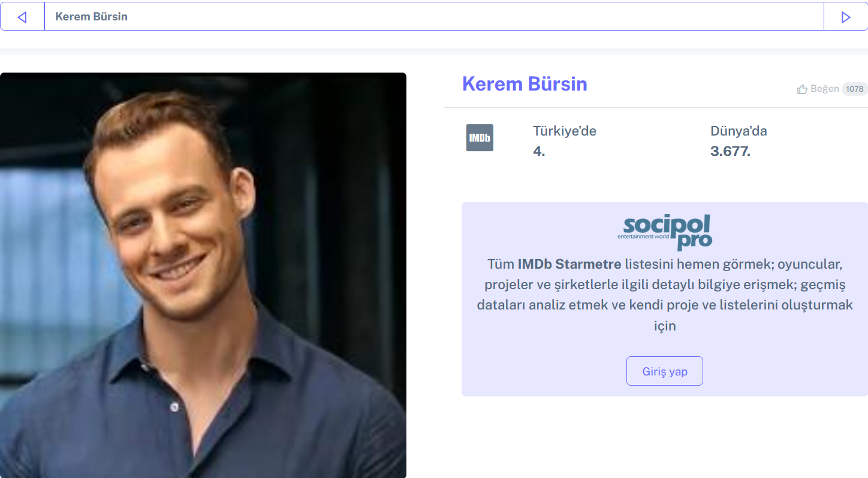Click the IMDb logo icon

tap(480, 137)
